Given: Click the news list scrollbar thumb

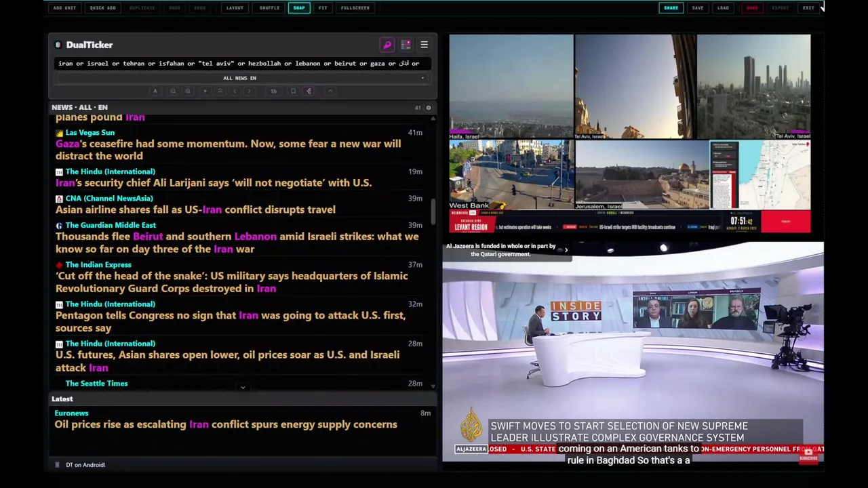Looking at the screenshot, I should tap(433, 211).
